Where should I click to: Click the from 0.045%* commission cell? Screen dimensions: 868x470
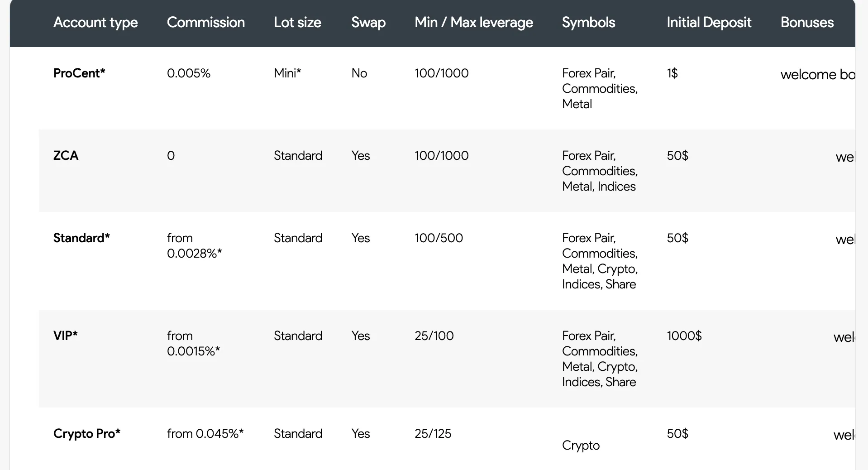tap(205, 433)
